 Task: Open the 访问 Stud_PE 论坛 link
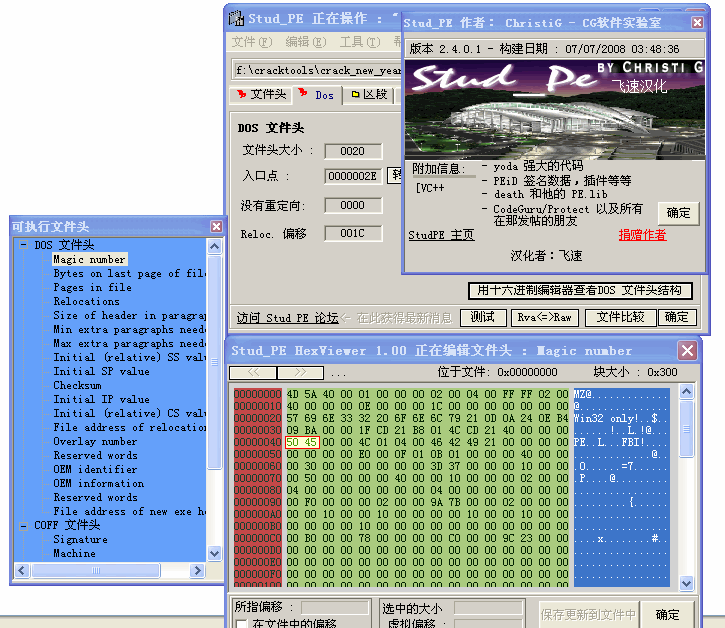tap(288, 318)
